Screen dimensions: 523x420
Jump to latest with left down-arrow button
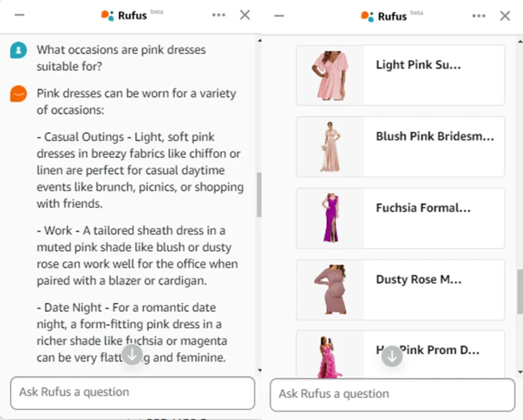point(132,355)
